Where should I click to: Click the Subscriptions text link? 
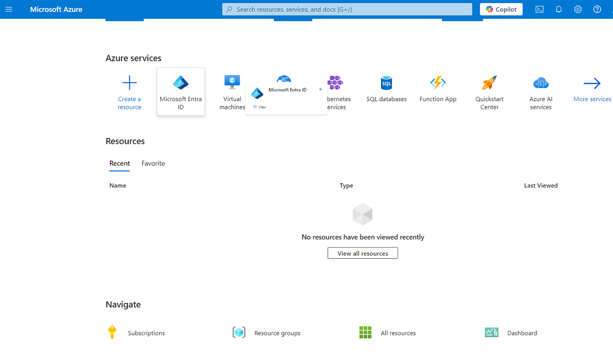point(146,333)
